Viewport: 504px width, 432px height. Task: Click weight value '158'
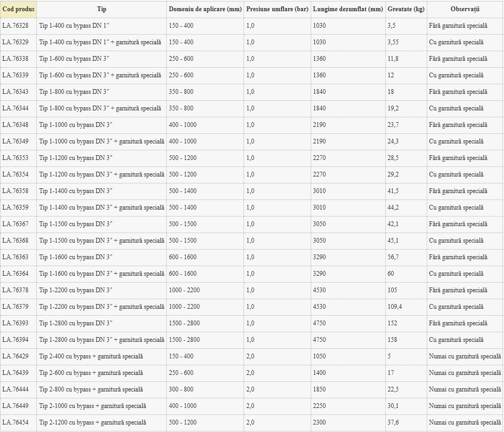tap(393, 340)
